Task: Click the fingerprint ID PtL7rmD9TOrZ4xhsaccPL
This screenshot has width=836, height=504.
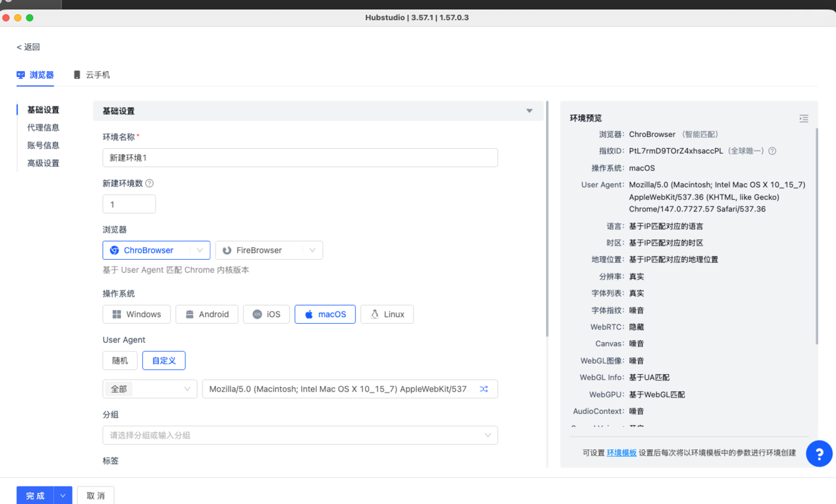Action: pyautogui.click(x=676, y=151)
